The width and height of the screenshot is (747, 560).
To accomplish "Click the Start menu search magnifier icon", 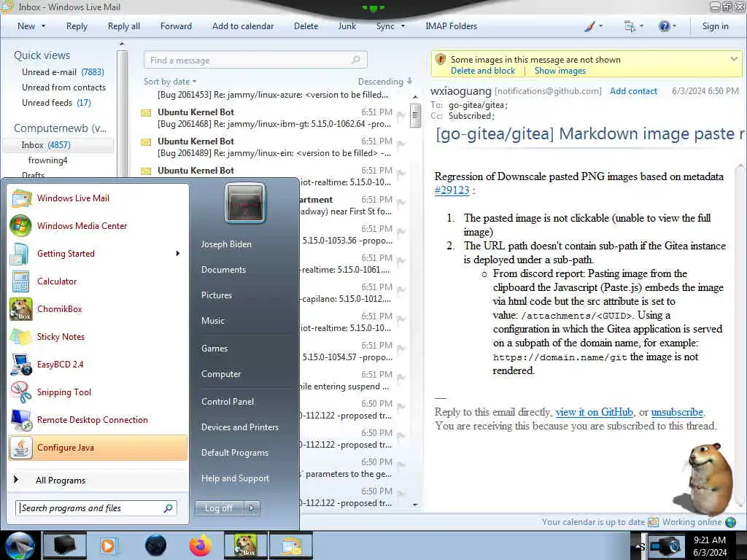I will tap(169, 508).
